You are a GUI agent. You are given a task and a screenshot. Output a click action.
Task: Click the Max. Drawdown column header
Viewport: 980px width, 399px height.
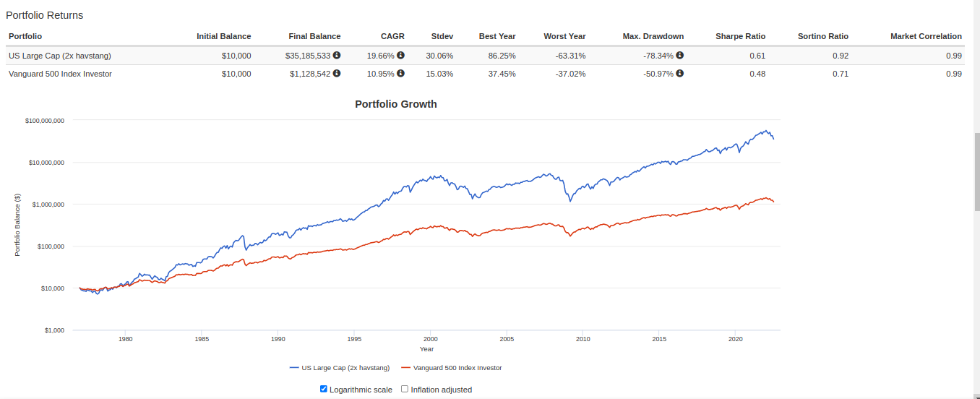pyautogui.click(x=653, y=36)
